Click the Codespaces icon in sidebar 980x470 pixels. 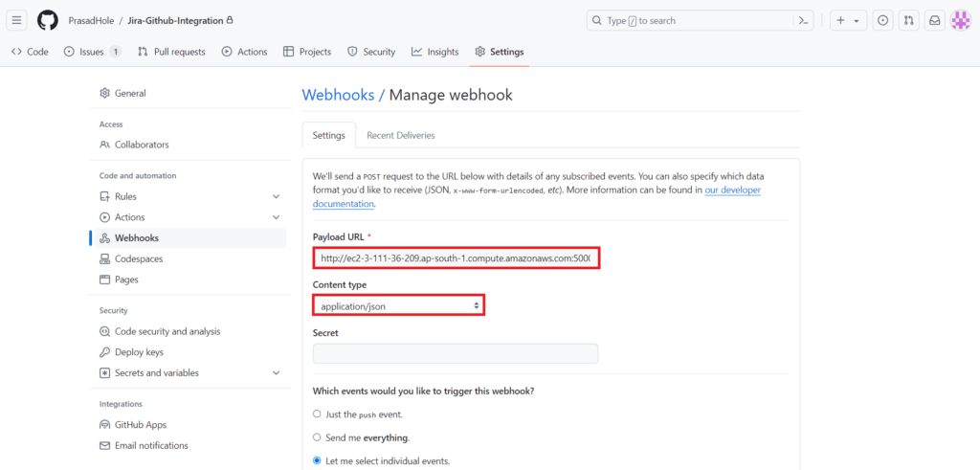(104, 258)
